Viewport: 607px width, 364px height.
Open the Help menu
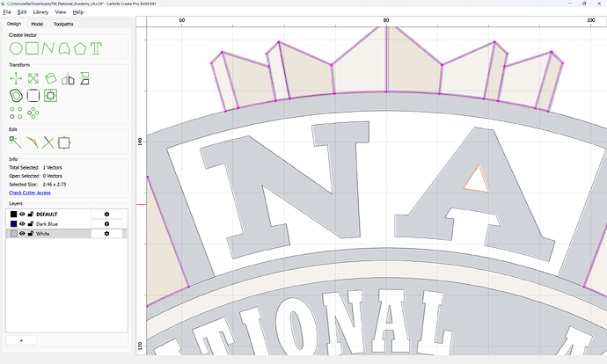(78, 12)
